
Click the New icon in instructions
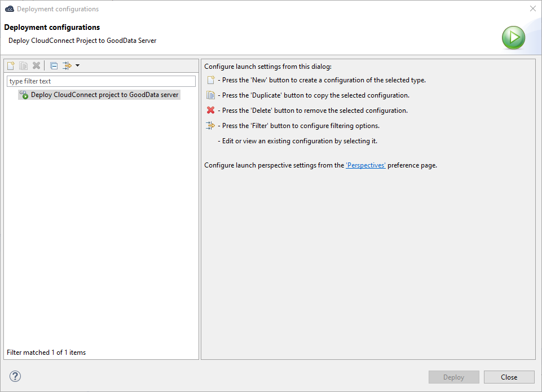210,80
